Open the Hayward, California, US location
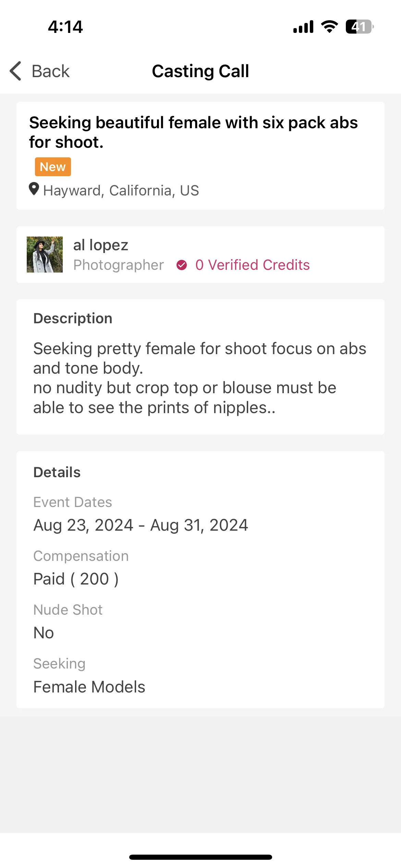The height and width of the screenshot is (868, 401). pos(121,191)
